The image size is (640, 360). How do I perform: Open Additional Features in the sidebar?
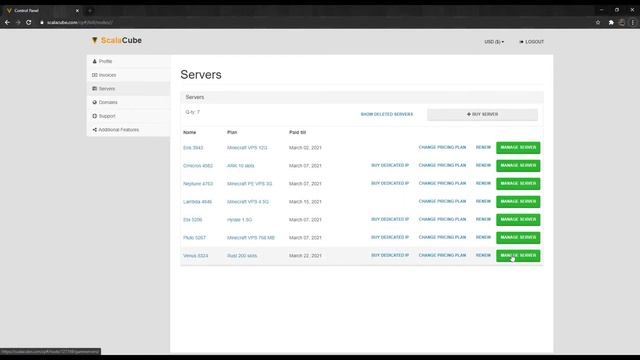coord(128,130)
